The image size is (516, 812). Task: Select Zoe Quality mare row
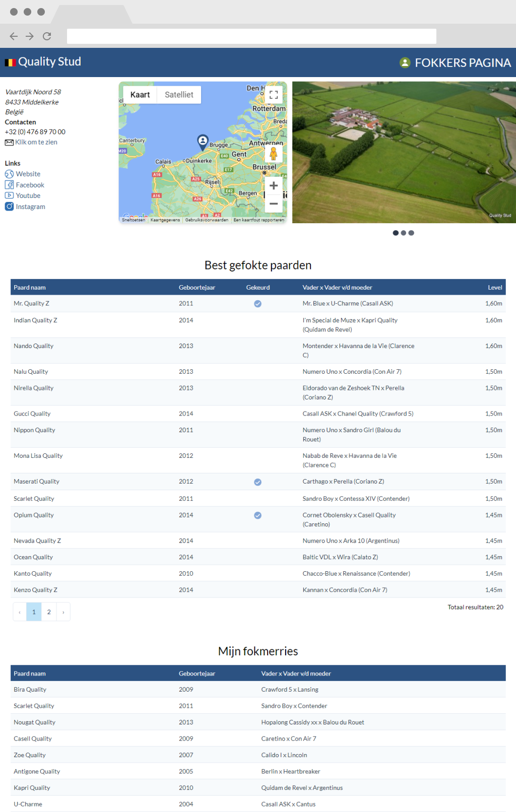point(258,755)
